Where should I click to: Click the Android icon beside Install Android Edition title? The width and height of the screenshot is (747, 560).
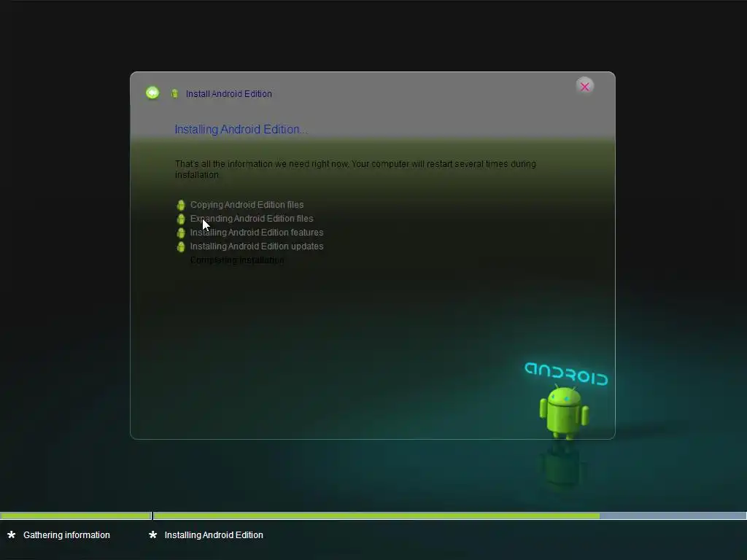[174, 94]
